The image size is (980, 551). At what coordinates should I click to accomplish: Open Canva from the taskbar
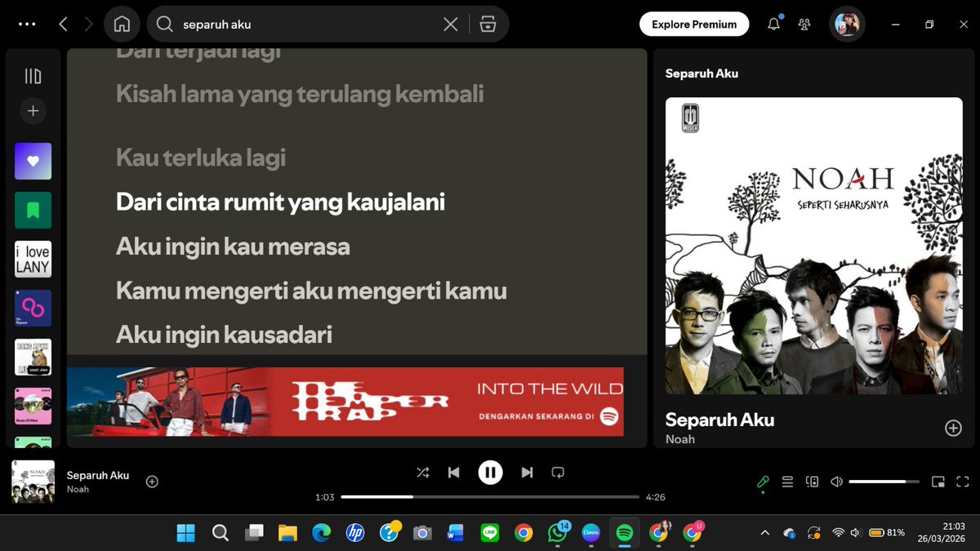591,533
